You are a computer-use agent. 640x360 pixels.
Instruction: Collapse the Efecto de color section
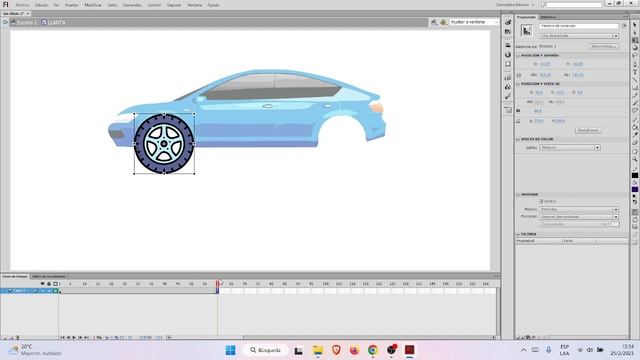(518, 139)
